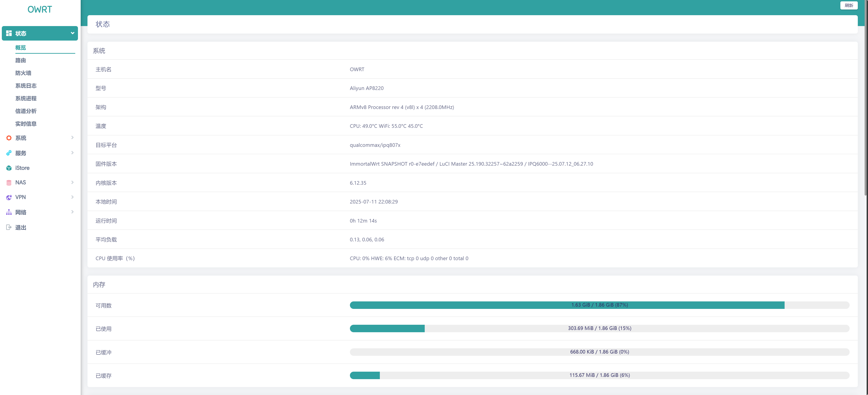Viewport: 868px width, 395px height.
Task: Click the VPN globe shield icon
Action: (9, 198)
